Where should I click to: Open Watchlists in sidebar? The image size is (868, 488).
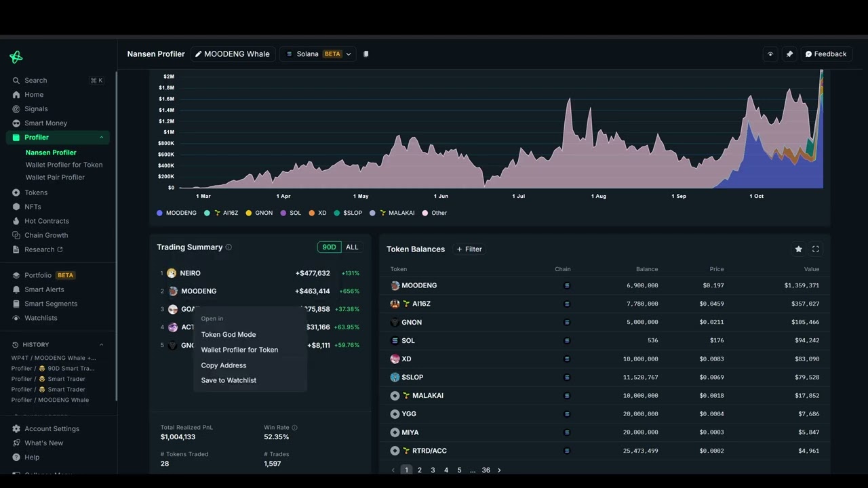41,318
